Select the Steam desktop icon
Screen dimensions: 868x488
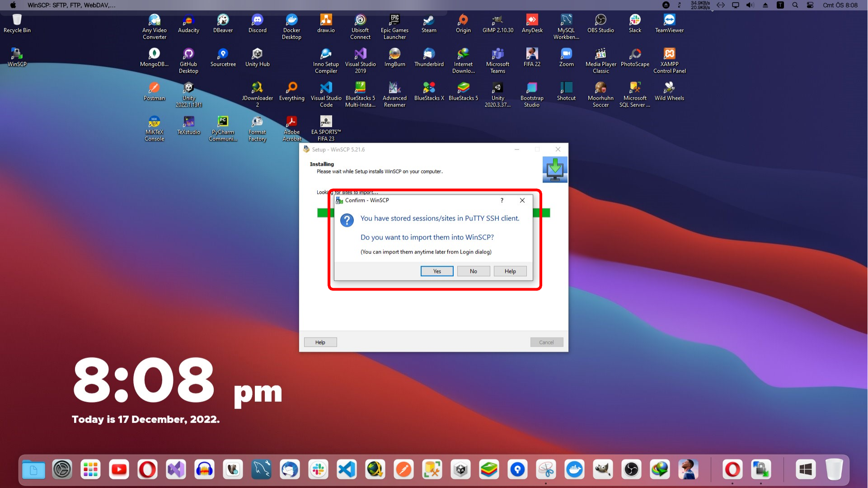[429, 23]
